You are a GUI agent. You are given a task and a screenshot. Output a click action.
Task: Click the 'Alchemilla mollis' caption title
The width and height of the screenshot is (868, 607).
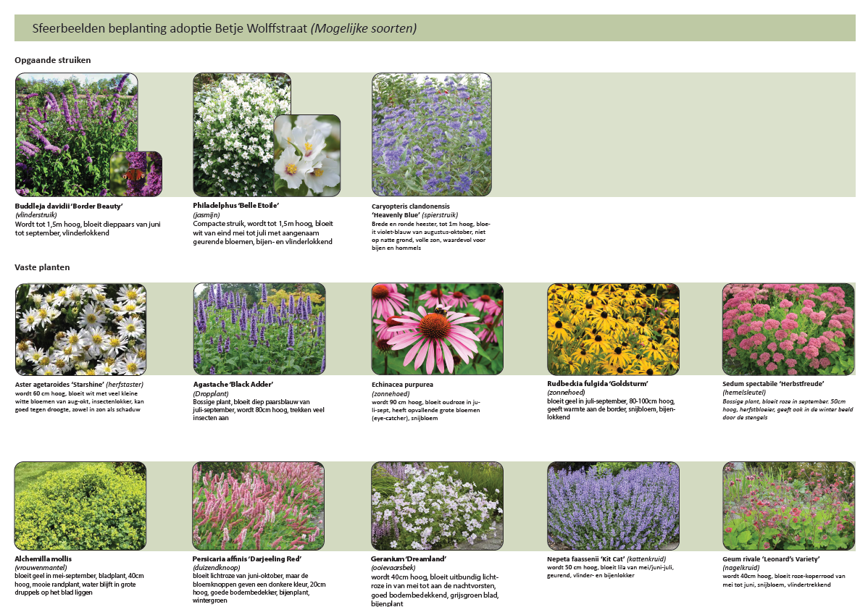43,559
